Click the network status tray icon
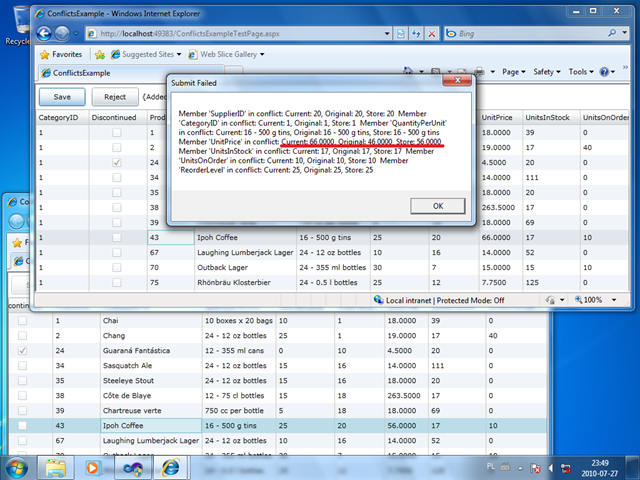Image resolution: width=640 pixels, height=480 pixels. point(565,468)
